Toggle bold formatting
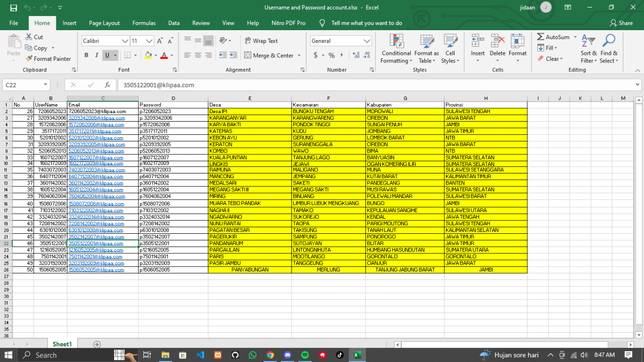The width and height of the screenshot is (644, 362). [x=86, y=55]
